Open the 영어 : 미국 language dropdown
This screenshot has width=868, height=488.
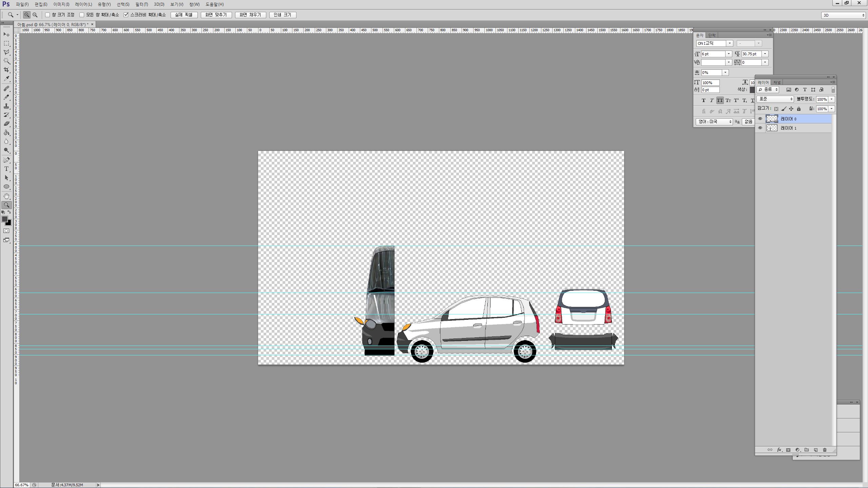[714, 122]
